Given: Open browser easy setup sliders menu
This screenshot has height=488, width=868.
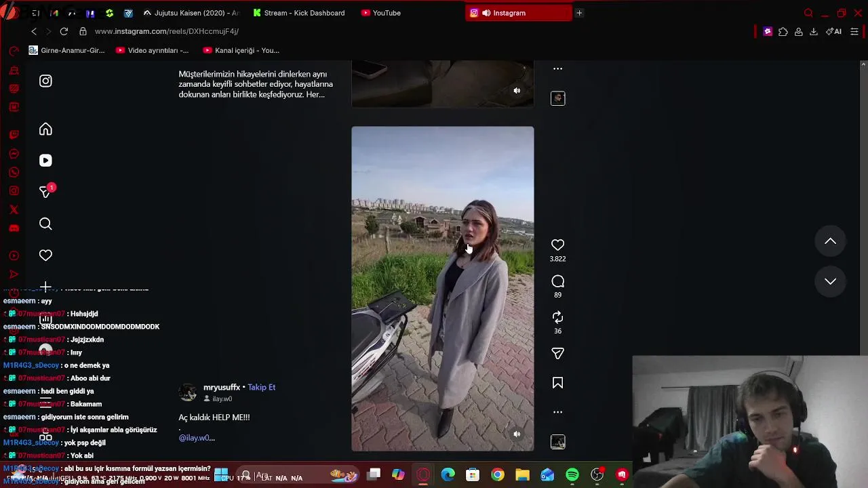Looking at the screenshot, I should click(854, 31).
